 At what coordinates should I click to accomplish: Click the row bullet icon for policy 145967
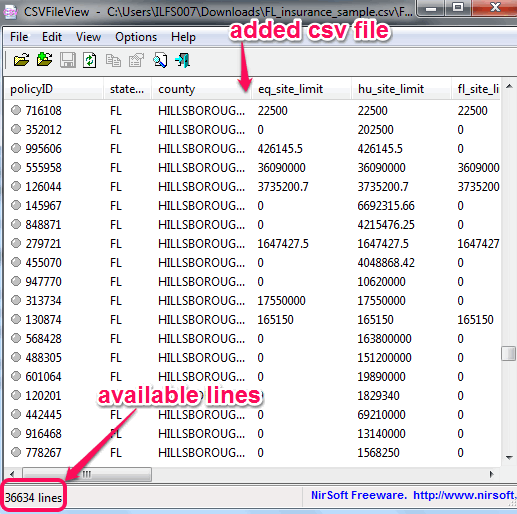pyautogui.click(x=16, y=205)
